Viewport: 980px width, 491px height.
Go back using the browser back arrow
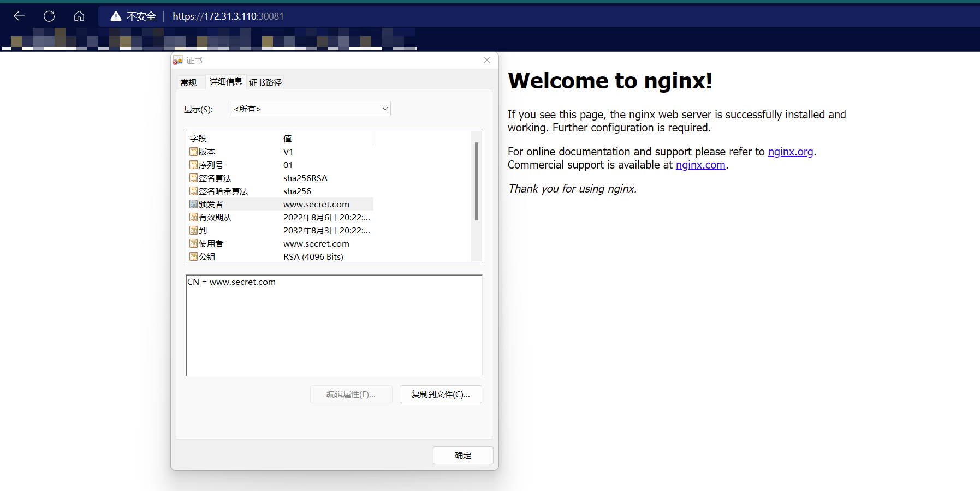click(19, 16)
